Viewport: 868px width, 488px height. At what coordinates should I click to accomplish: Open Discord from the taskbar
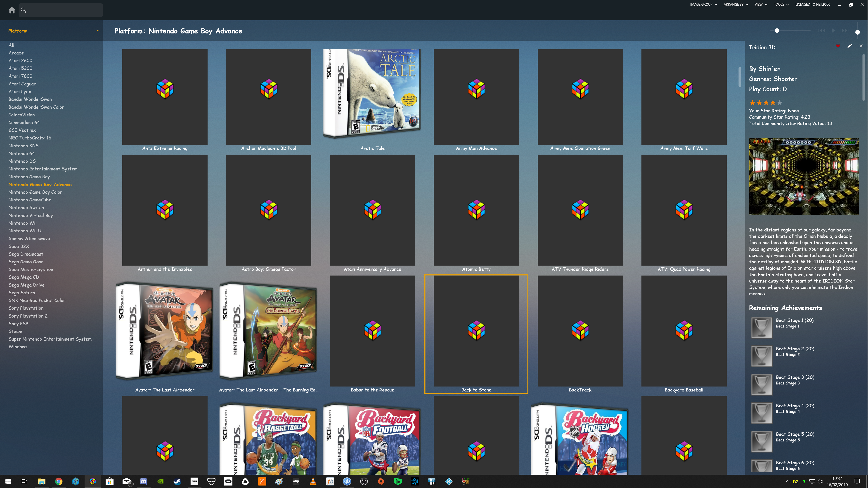[144, 481]
